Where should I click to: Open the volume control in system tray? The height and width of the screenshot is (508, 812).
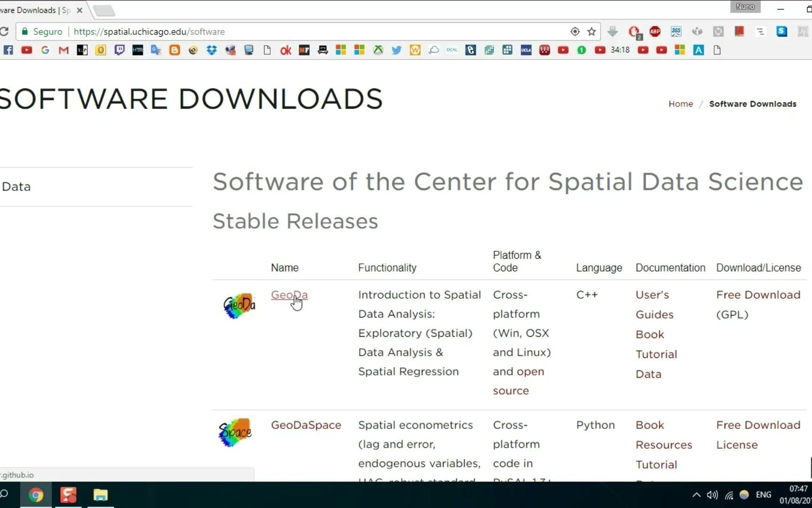coord(712,495)
